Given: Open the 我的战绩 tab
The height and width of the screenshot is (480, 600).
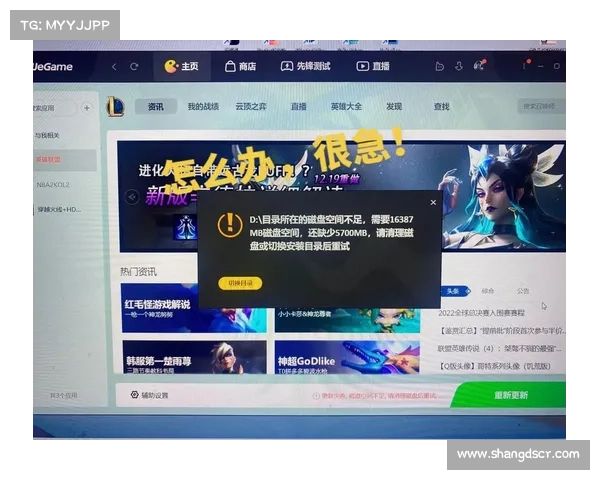Looking at the screenshot, I should click(203, 106).
